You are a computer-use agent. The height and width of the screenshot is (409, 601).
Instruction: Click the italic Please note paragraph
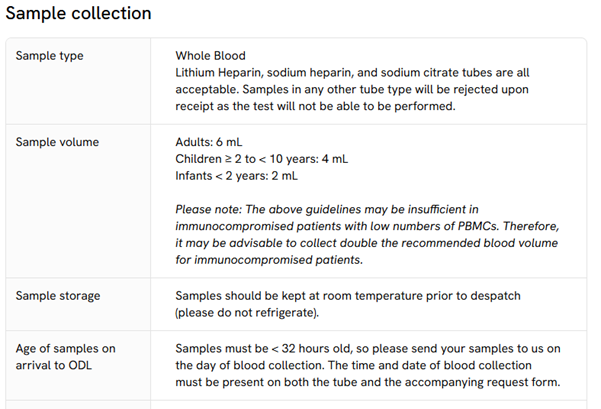click(367, 235)
